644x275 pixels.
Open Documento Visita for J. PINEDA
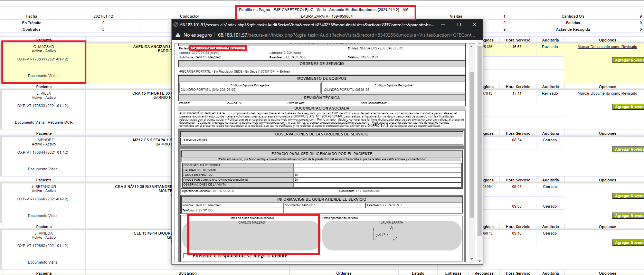43,262
